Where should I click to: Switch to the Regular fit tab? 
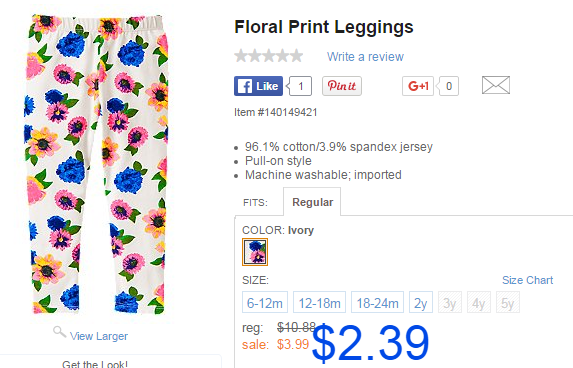coord(312,202)
